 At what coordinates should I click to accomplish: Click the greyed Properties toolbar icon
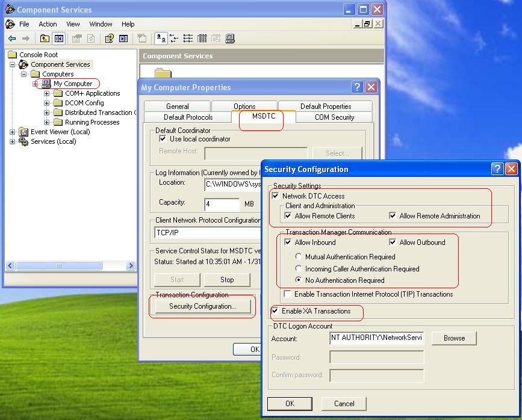[x=77, y=39]
